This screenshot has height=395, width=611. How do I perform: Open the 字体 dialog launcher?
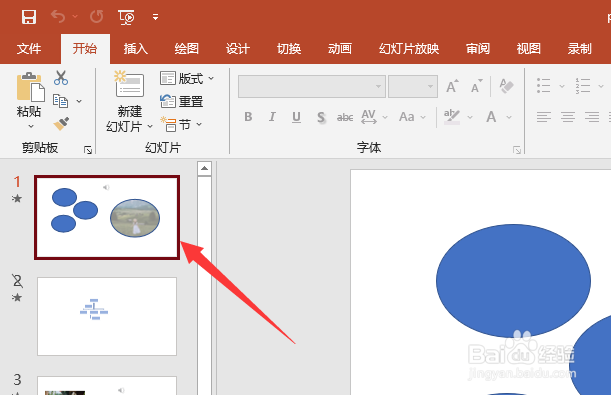coord(517,150)
